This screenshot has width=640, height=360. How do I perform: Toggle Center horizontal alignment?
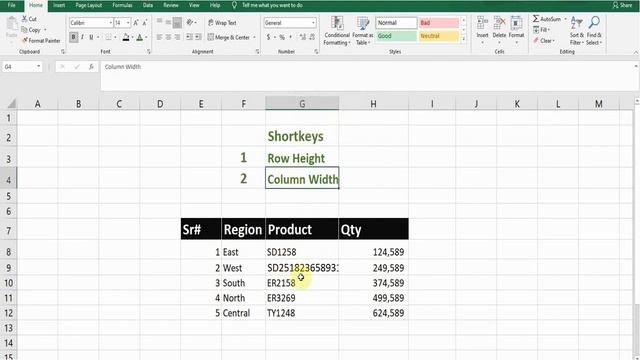pyautogui.click(x=168, y=37)
